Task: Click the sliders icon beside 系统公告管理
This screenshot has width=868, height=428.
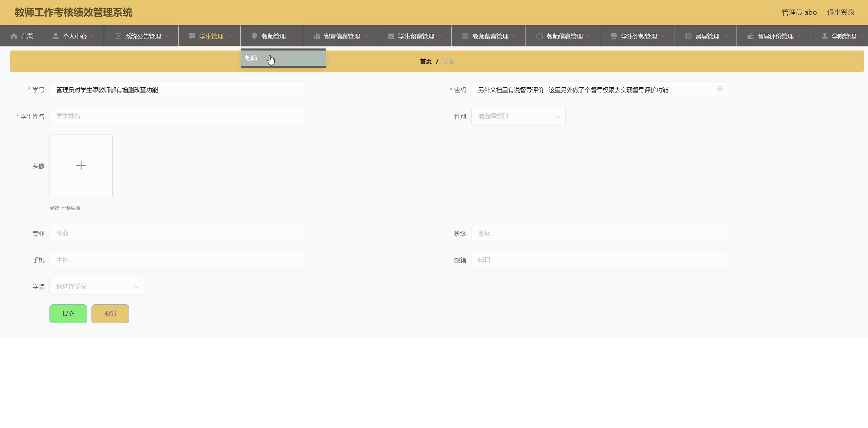Action: click(x=118, y=36)
